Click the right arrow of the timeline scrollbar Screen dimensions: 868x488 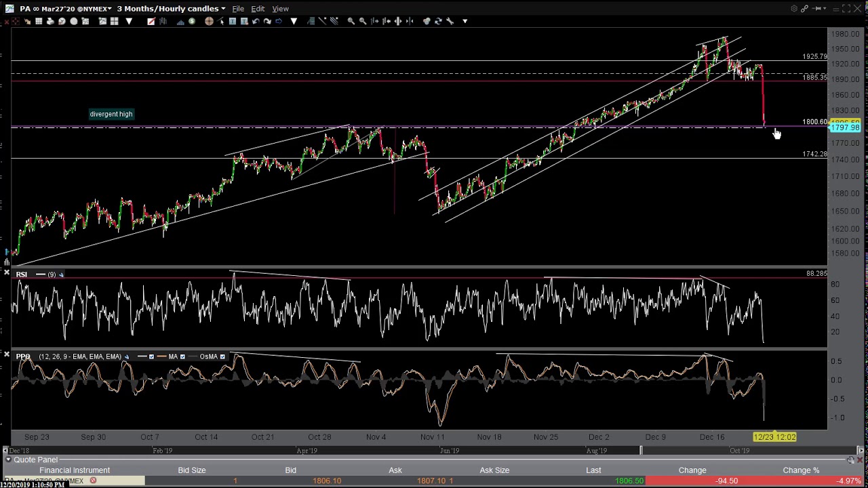(861, 450)
